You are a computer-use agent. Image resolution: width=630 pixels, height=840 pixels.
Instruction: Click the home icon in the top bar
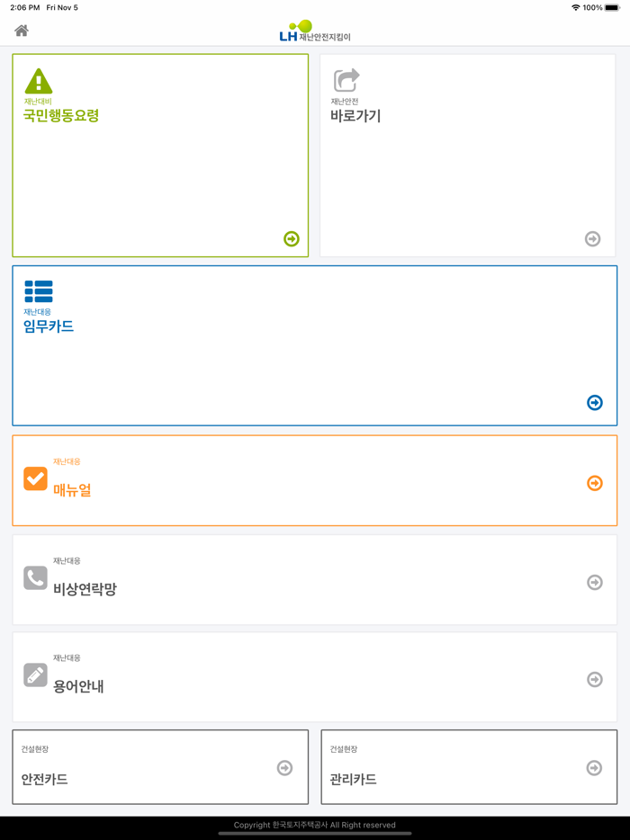tap(20, 30)
